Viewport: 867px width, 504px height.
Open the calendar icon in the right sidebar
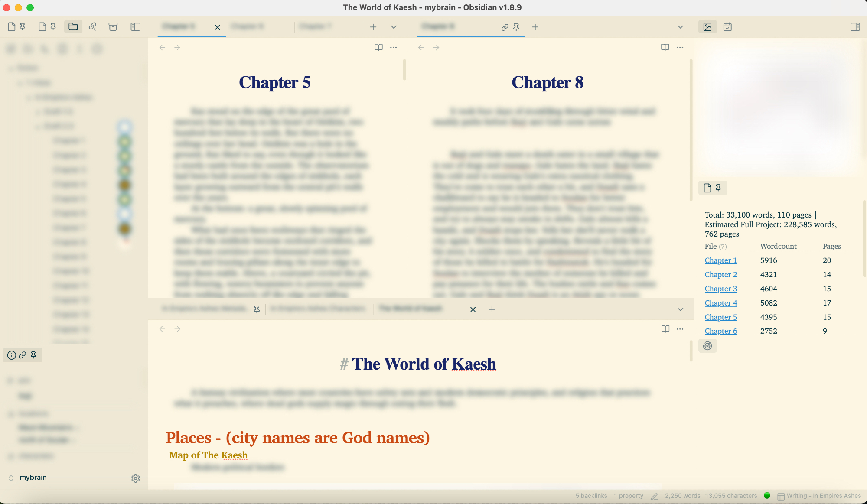727,27
